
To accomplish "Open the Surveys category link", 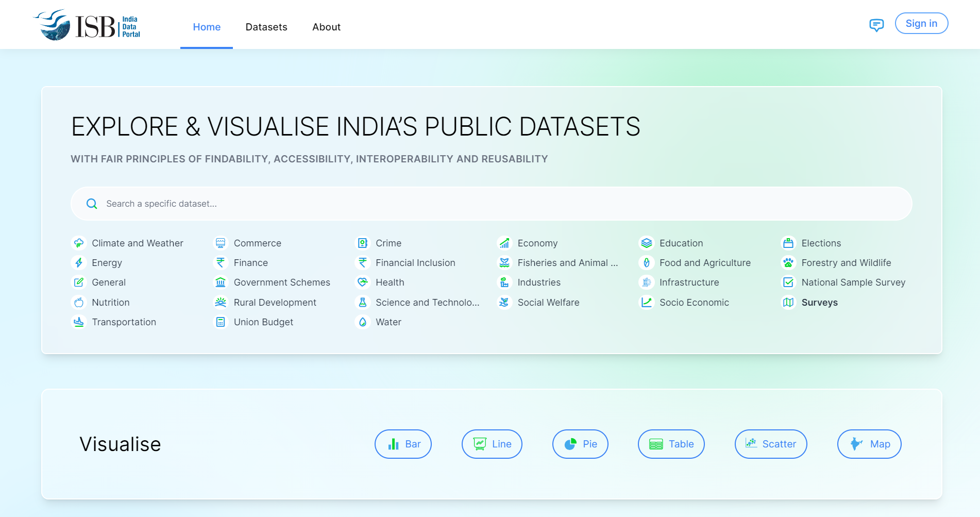I will [x=820, y=302].
